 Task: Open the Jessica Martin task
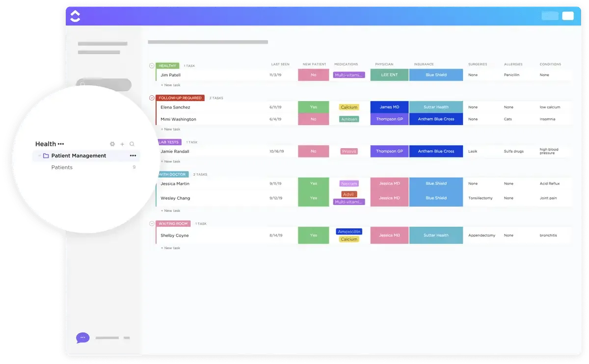[x=175, y=184]
